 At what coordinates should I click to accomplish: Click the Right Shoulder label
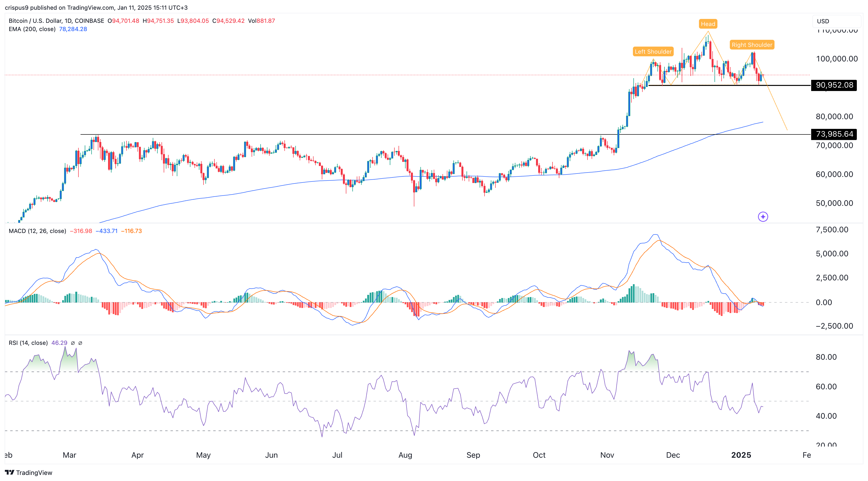752,45
